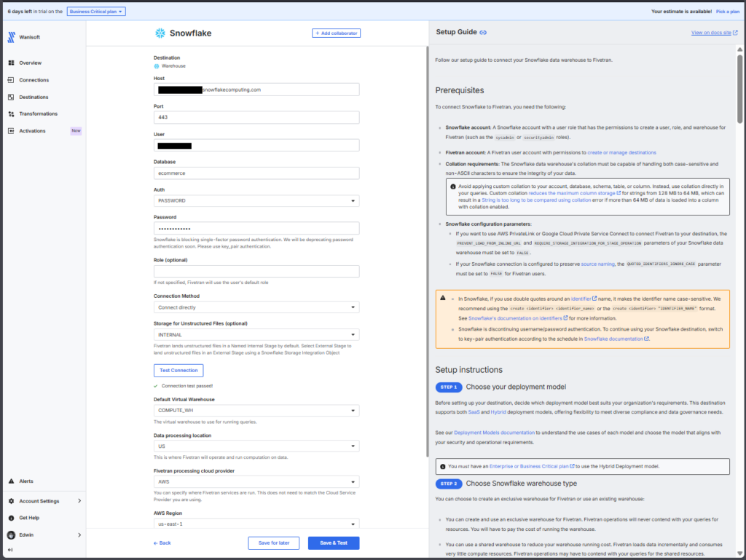This screenshot has width=746, height=560.
Task: Open the Data processing location dropdown
Action: point(256,446)
